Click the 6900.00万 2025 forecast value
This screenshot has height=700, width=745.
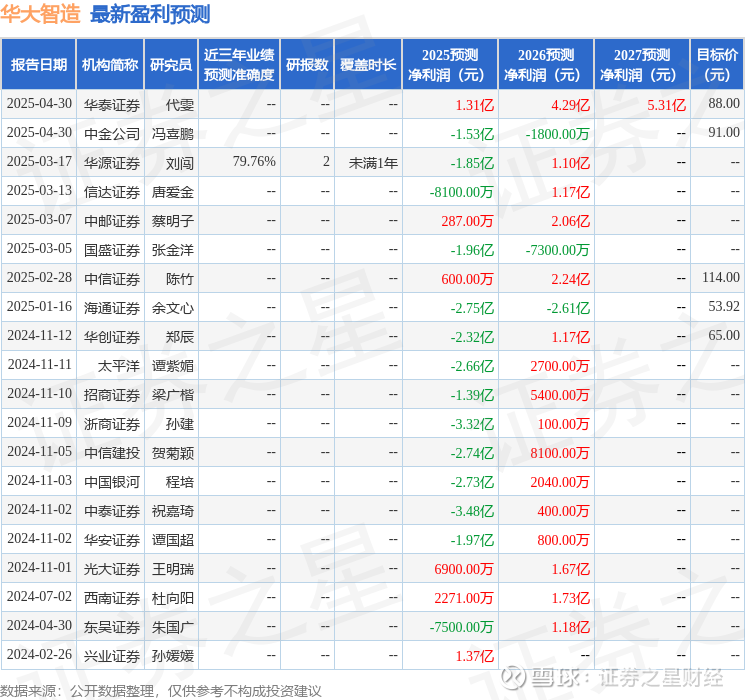point(464,569)
